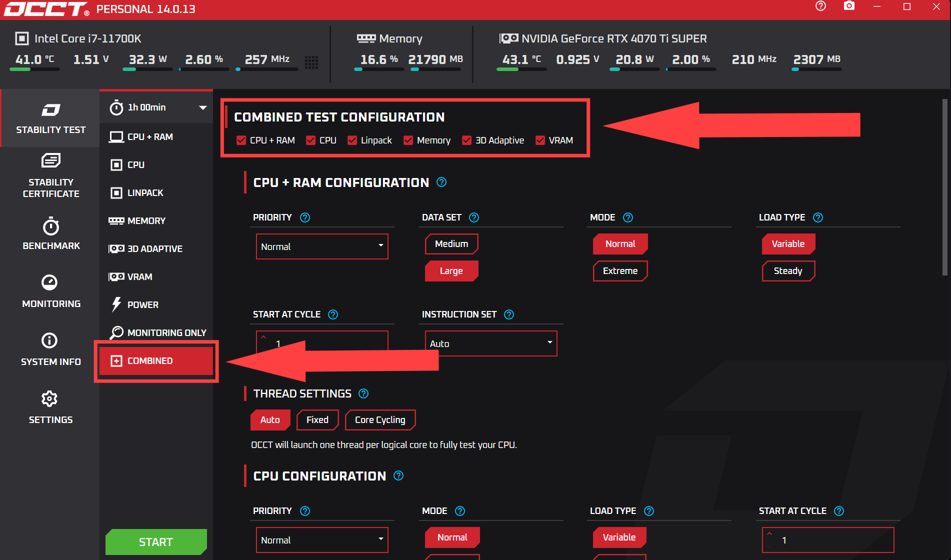Open the Stability Certificate section icon
Image resolution: width=951 pixels, height=560 pixels.
click(50, 161)
